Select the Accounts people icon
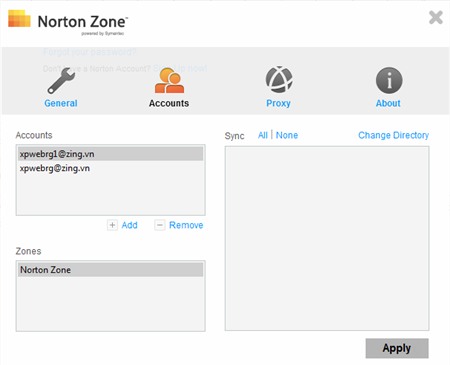Image resolution: width=450 pixels, height=365 pixels. [169, 80]
